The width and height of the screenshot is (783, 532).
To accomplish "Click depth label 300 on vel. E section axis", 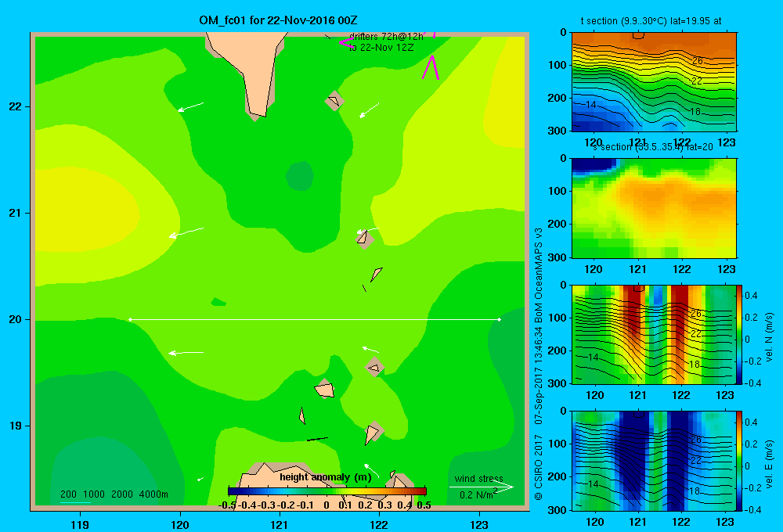I will pos(558,510).
